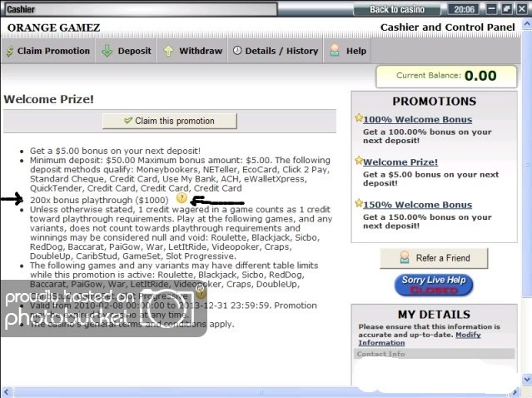
Task: Click the green checkmark on Claim button
Action: click(128, 120)
